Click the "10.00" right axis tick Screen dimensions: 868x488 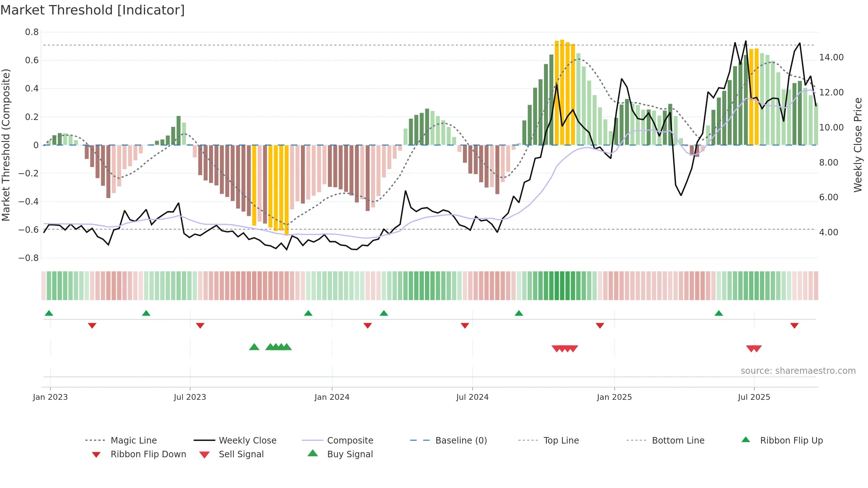click(831, 128)
